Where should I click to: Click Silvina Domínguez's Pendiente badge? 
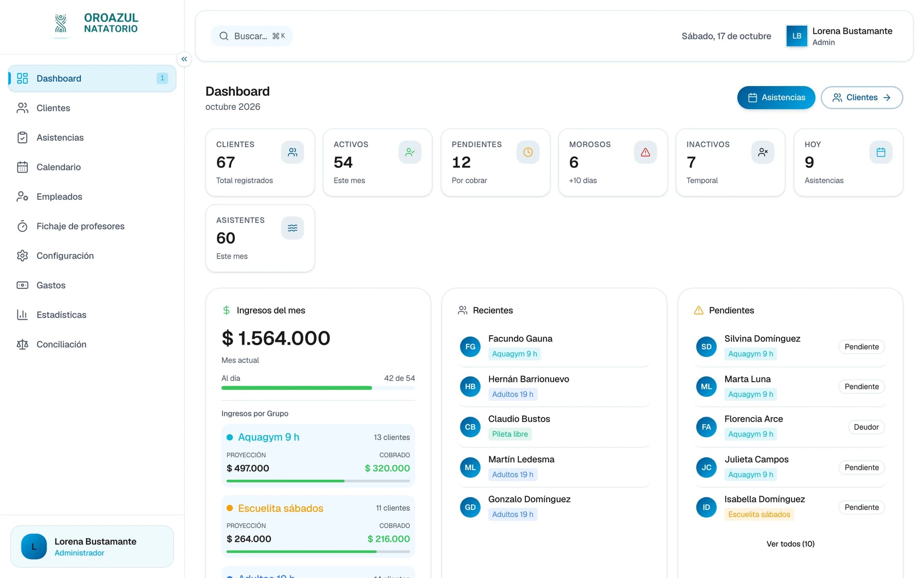coord(862,347)
